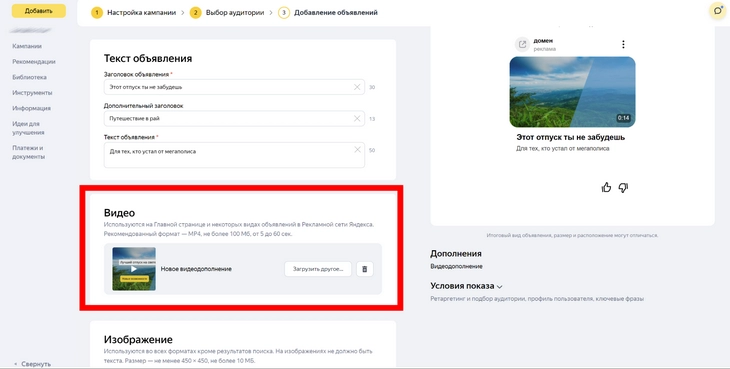Viewport: 730px width, 369px height.
Task: Open Кампании in the left sidebar
Action: (x=27, y=46)
